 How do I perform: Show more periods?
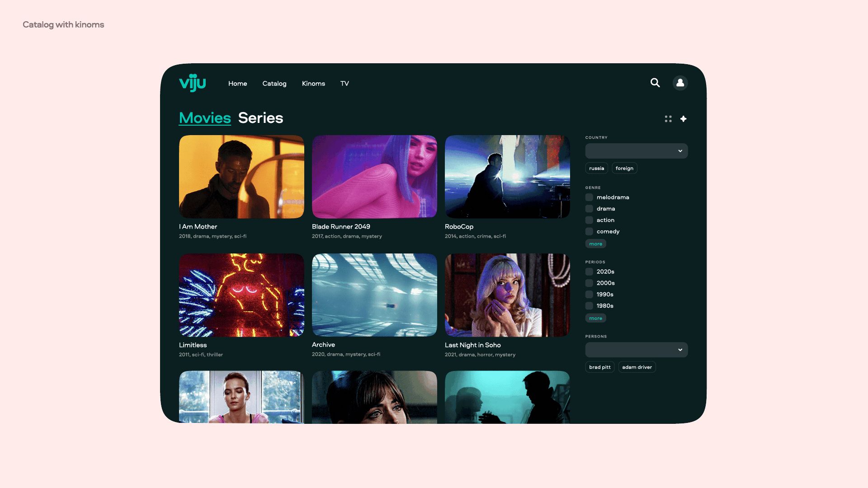click(595, 319)
